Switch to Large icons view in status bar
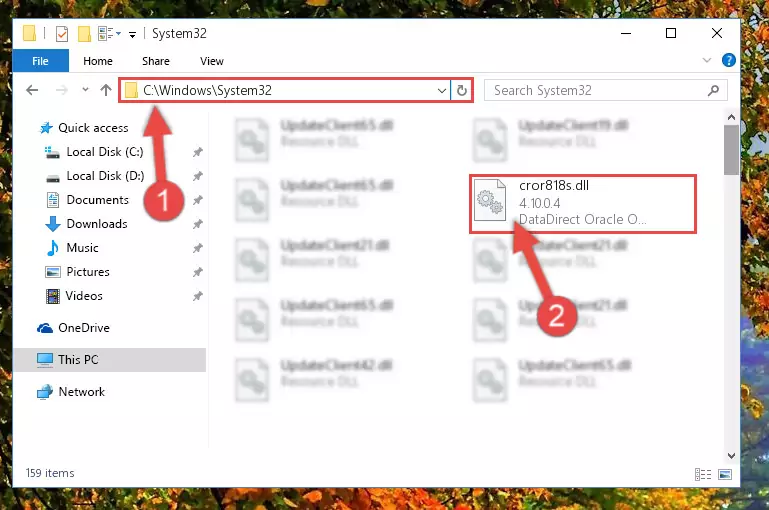Screen dimensions: 769x510 click(725, 474)
